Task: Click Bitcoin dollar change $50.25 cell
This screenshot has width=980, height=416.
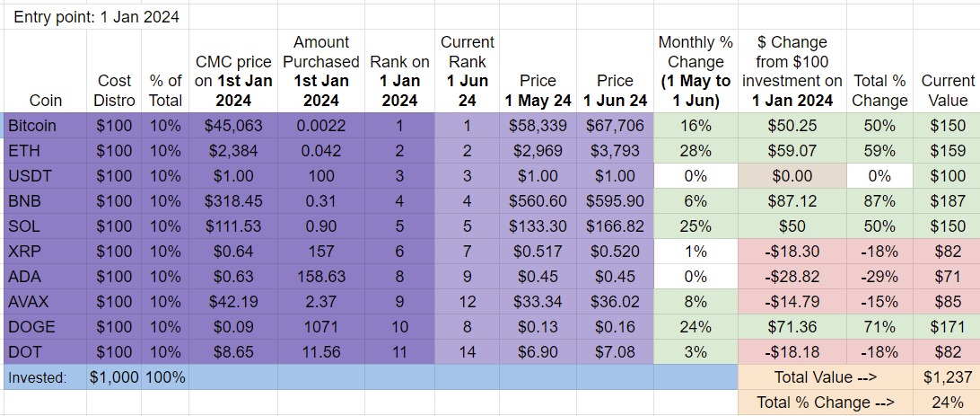Action: pos(792,126)
